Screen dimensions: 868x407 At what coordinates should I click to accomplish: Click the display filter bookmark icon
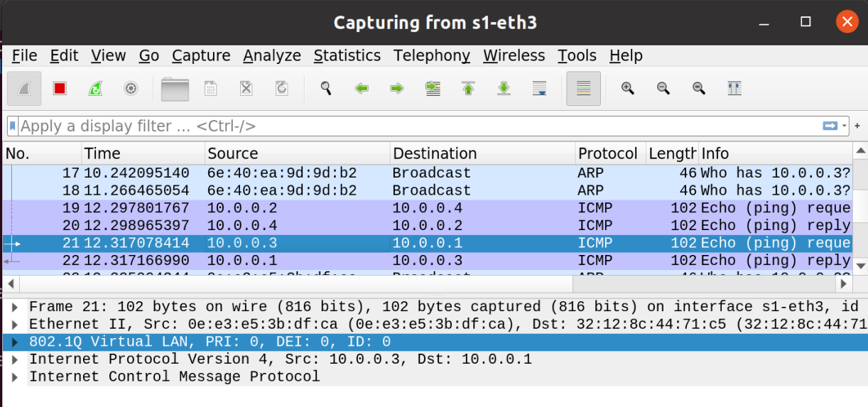(13, 126)
